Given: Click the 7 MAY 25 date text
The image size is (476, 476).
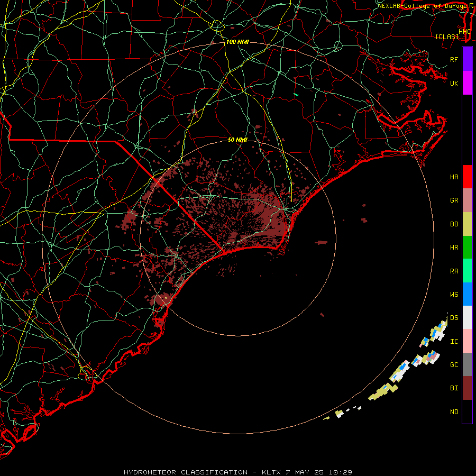Looking at the screenshot, I should pyautogui.click(x=305, y=472).
